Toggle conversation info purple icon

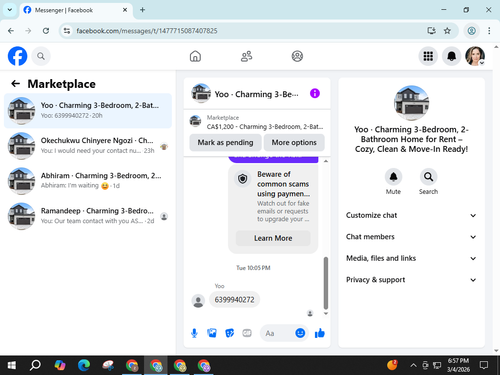315,93
